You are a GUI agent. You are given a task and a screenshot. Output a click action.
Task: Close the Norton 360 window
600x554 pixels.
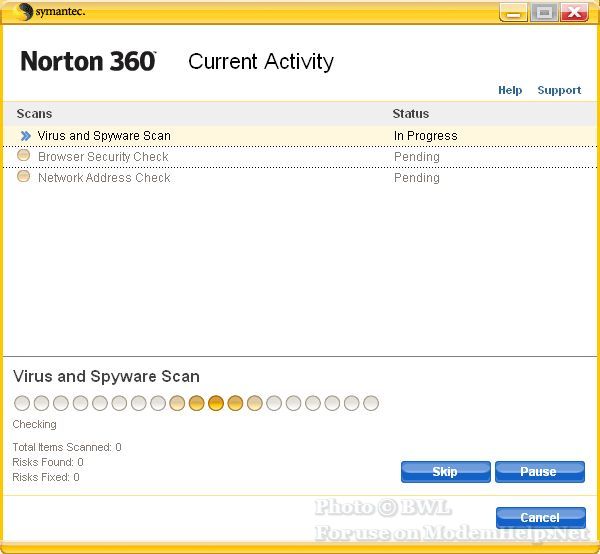click(574, 13)
